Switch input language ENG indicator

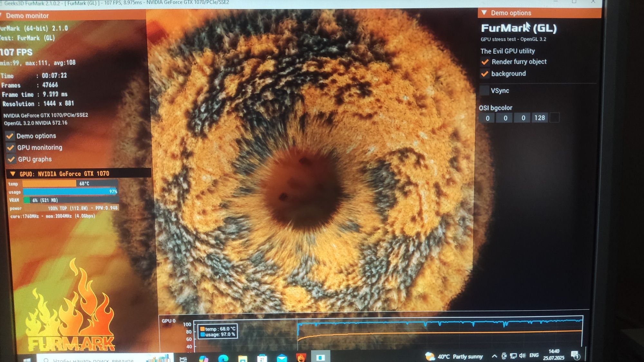534,355
